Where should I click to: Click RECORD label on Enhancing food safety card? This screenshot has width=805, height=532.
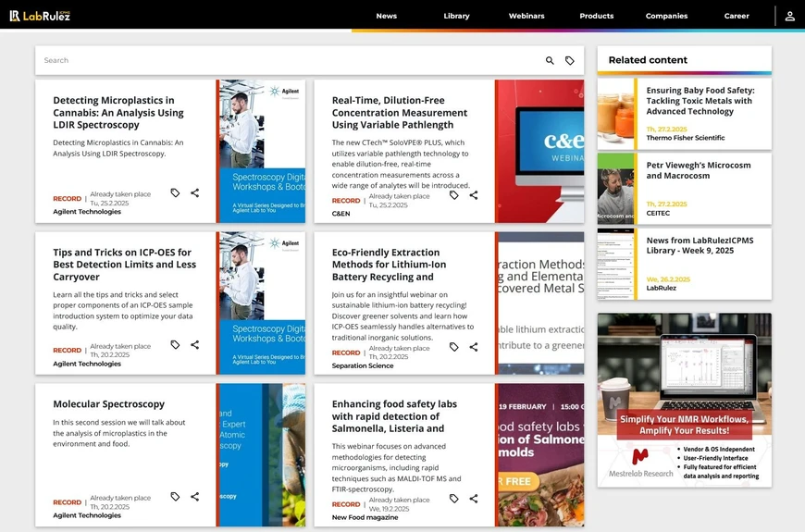coord(346,504)
